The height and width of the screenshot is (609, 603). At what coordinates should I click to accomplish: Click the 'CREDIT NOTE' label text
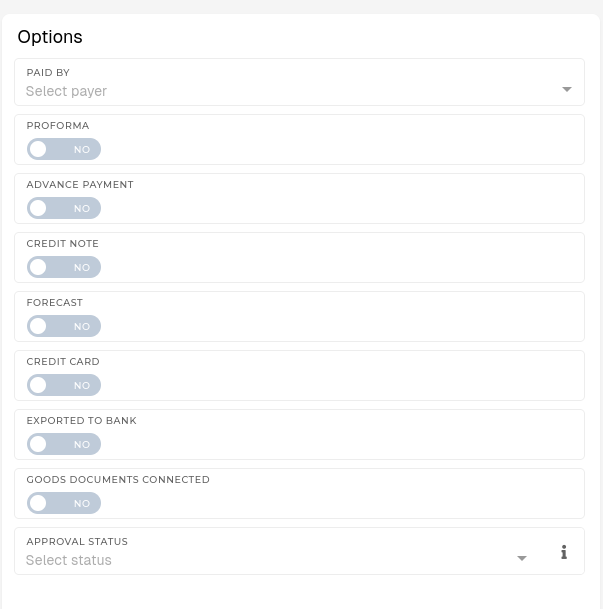tap(63, 244)
